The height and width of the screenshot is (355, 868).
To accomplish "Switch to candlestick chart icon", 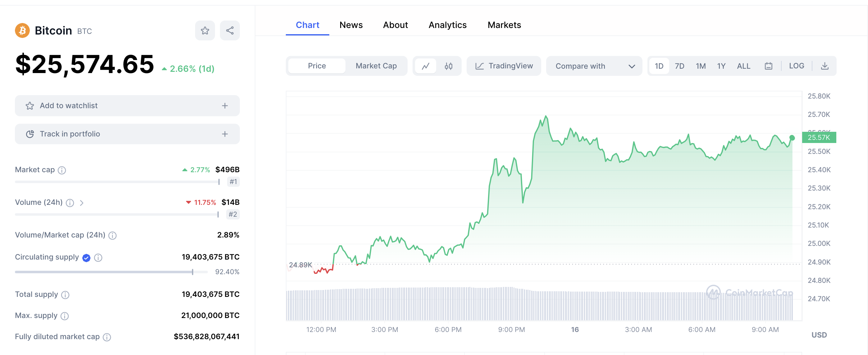I will 449,66.
